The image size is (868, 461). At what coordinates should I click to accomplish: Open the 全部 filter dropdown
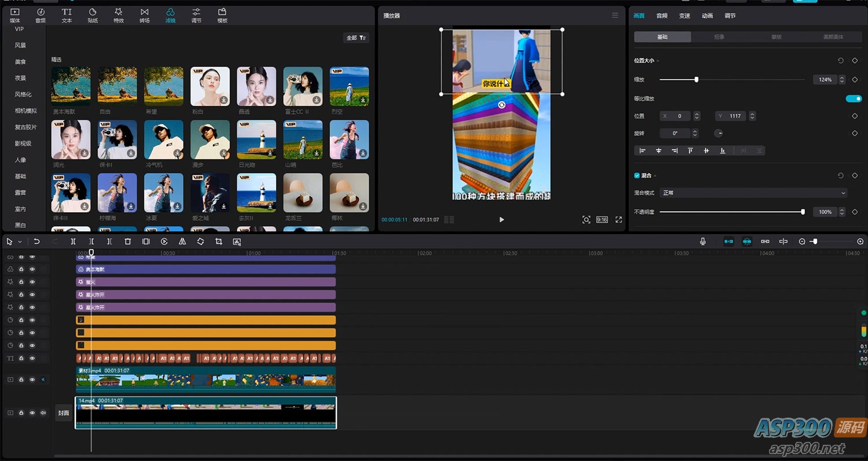[x=356, y=38]
